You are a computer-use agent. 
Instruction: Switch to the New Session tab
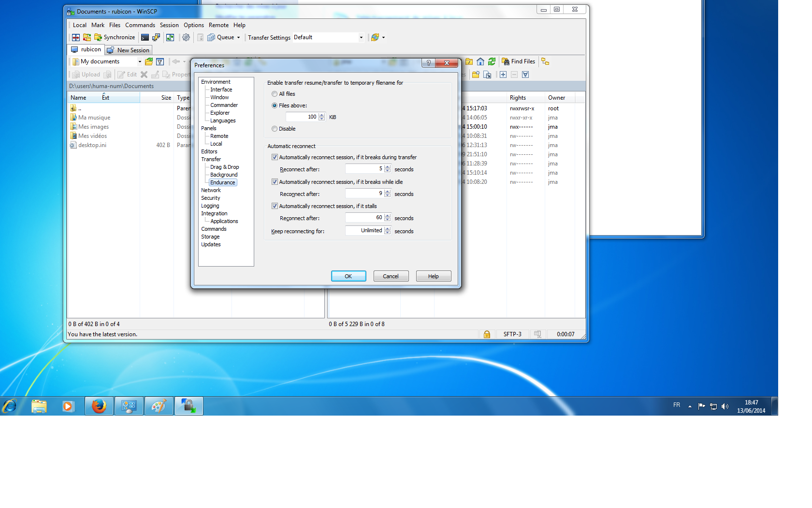129,50
